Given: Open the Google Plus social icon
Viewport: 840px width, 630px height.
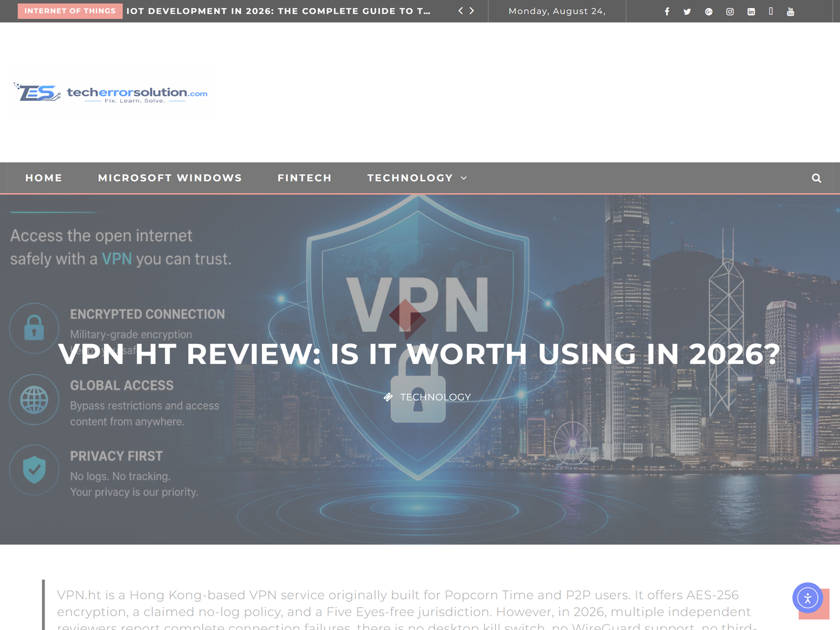Looking at the screenshot, I should click(709, 12).
